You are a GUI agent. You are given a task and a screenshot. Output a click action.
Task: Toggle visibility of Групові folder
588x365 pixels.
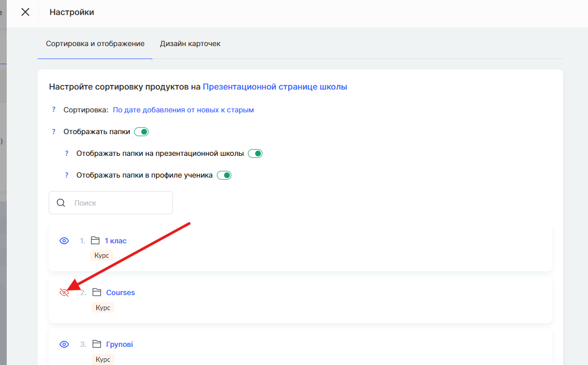coord(64,344)
